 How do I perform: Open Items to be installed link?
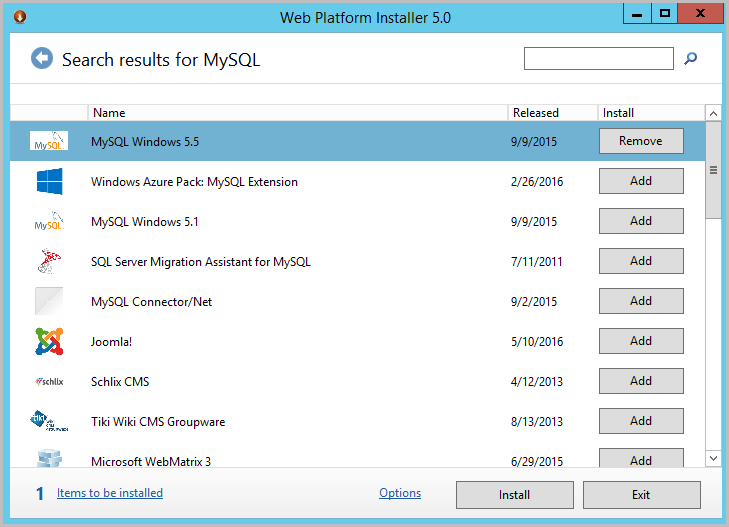coord(110,493)
